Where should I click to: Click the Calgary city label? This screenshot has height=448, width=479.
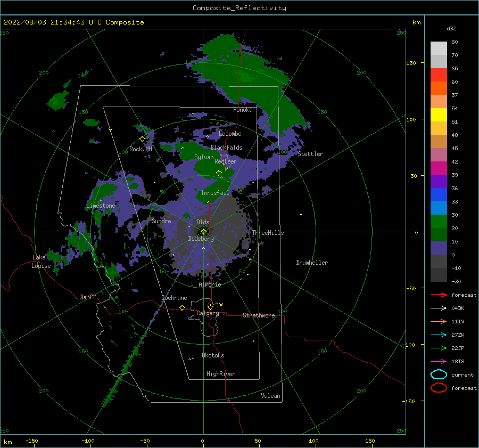[x=208, y=313]
